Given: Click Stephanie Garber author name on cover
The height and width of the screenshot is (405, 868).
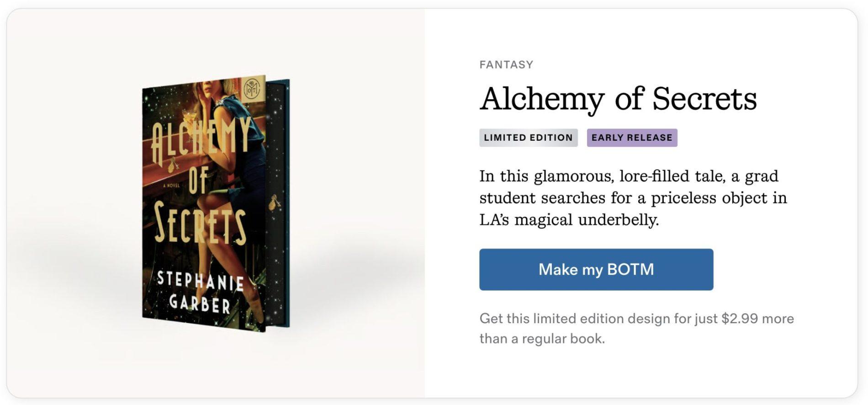Looking at the screenshot, I should 200,293.
